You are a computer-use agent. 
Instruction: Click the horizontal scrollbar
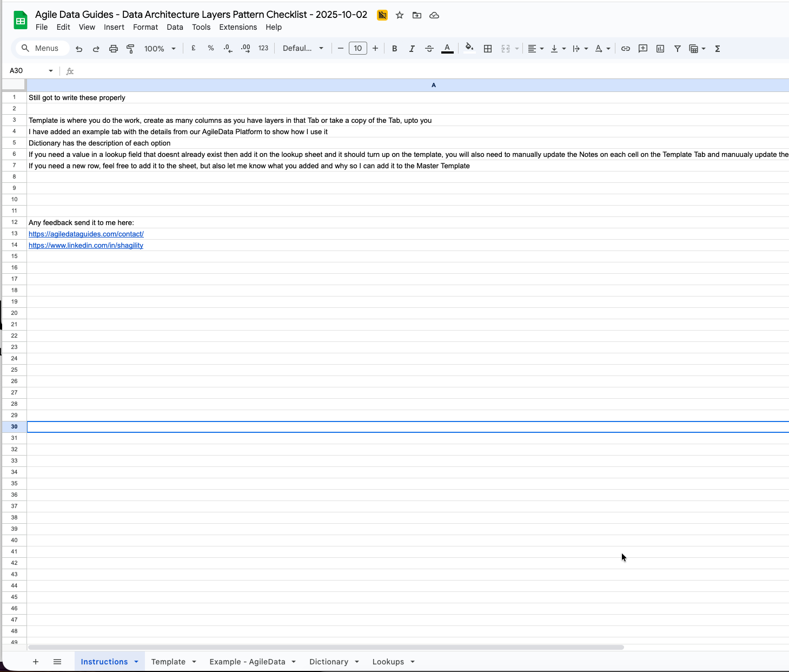pyautogui.click(x=326, y=647)
